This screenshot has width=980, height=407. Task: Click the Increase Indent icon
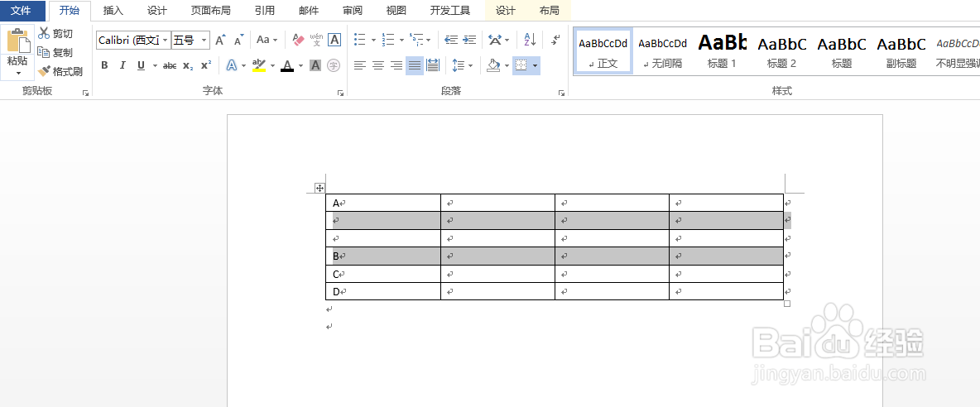coord(469,40)
